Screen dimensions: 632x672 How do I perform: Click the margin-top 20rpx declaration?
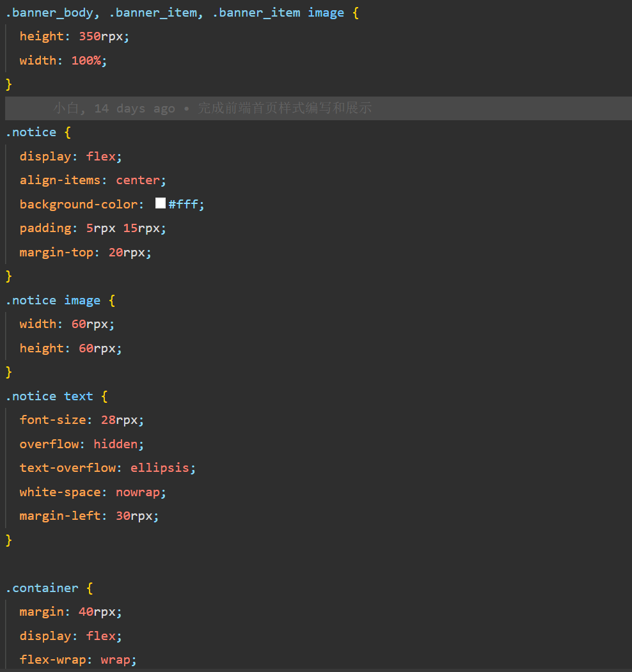[x=85, y=253]
